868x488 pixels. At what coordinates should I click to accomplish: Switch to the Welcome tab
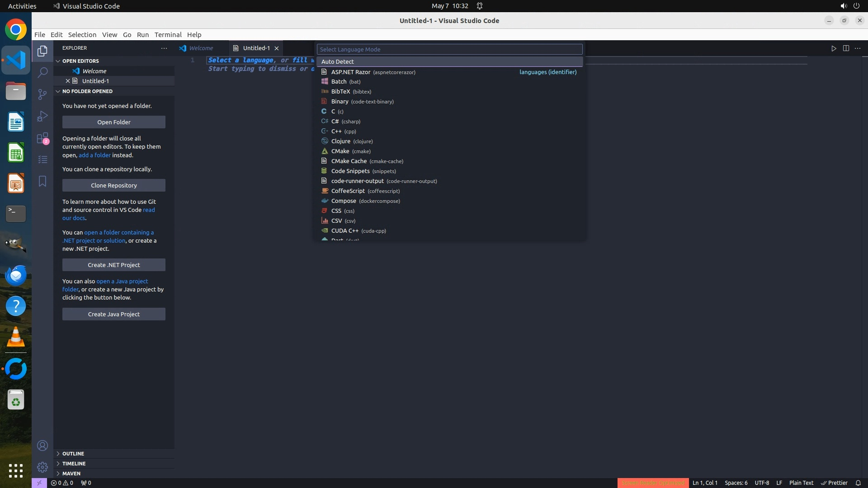[201, 48]
